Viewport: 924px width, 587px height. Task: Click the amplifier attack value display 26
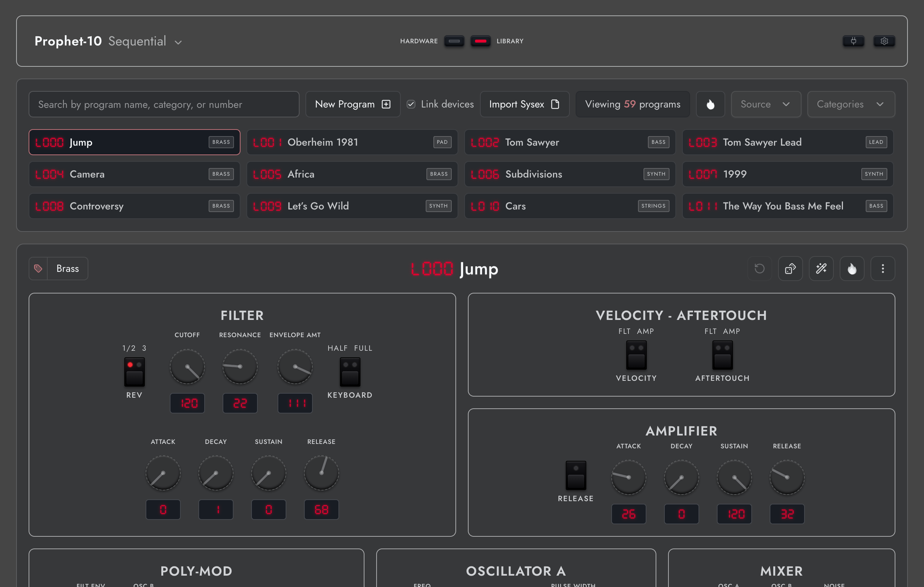click(628, 514)
